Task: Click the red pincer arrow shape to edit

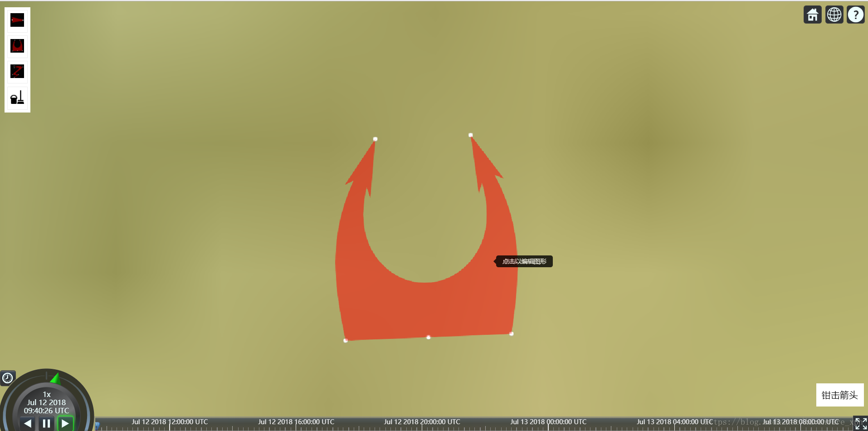Action: (426, 309)
